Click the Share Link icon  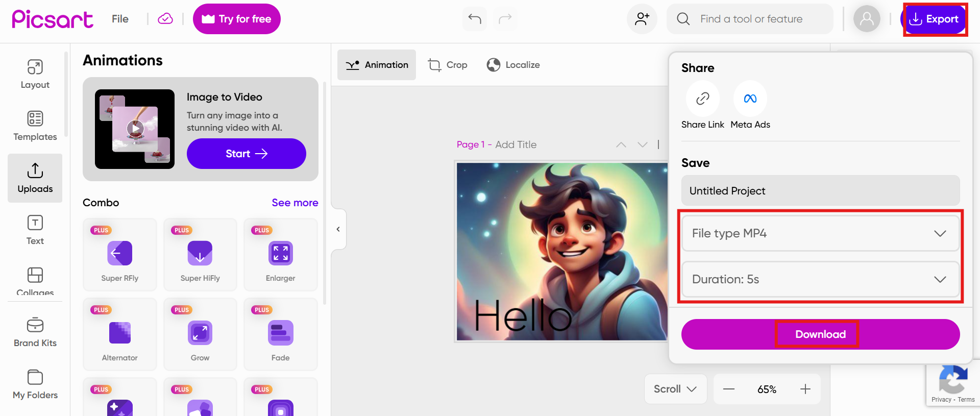pyautogui.click(x=703, y=99)
